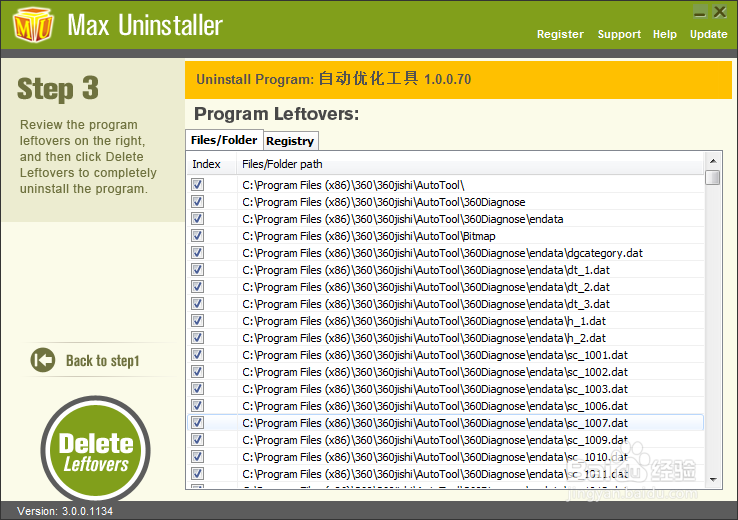The width and height of the screenshot is (738, 520).
Task: Select the path ending in h_2.dat
Action: tap(424, 338)
